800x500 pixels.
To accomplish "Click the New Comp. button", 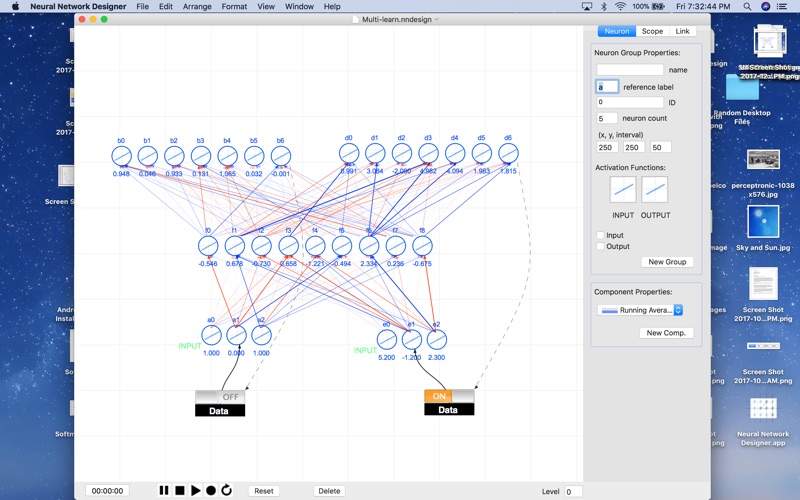I will (666, 333).
